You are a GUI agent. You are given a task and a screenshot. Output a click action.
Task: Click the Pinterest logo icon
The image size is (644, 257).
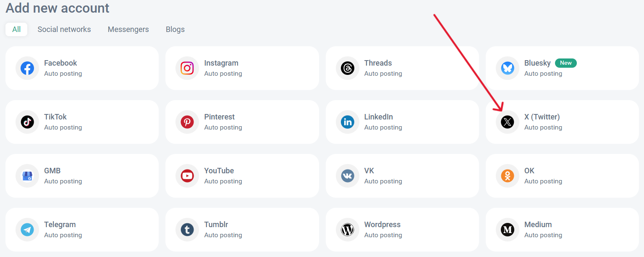click(x=187, y=122)
